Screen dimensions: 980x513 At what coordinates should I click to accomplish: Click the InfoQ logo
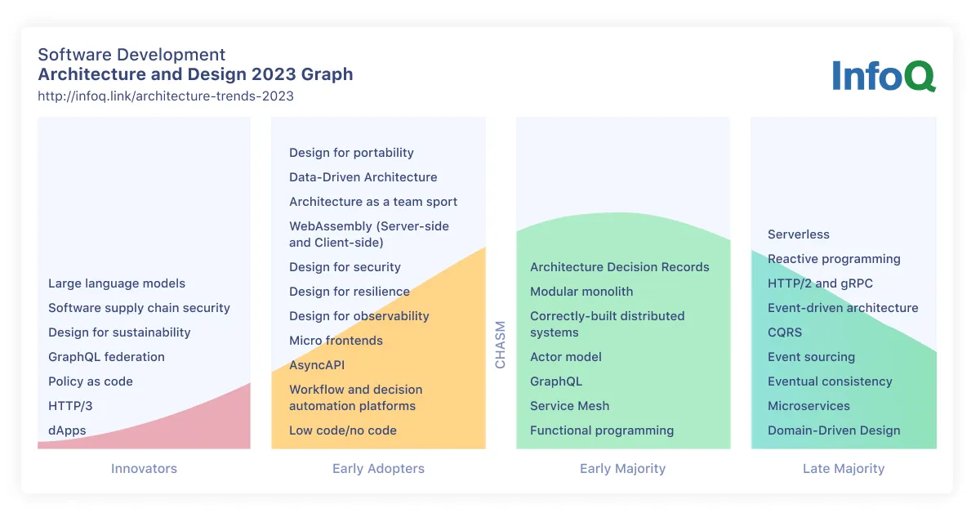[x=884, y=75]
